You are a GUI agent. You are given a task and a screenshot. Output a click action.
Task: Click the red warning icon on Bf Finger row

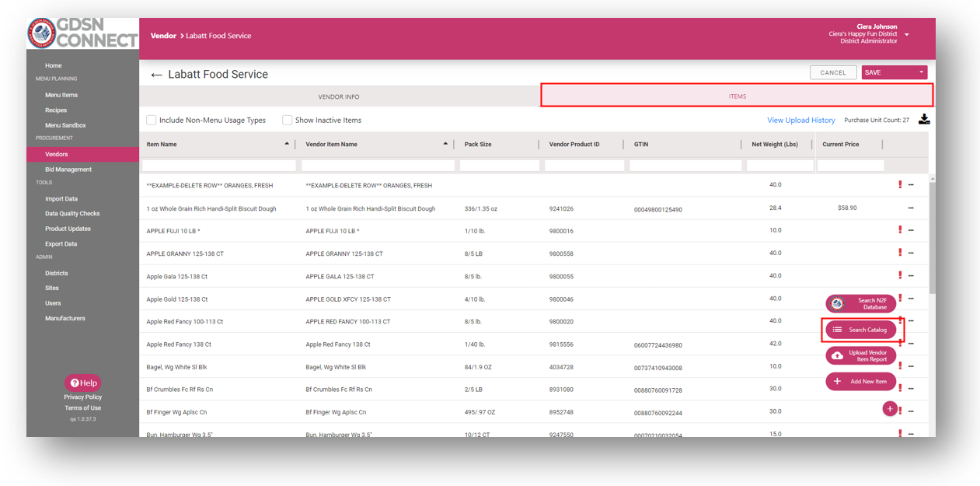pos(900,411)
